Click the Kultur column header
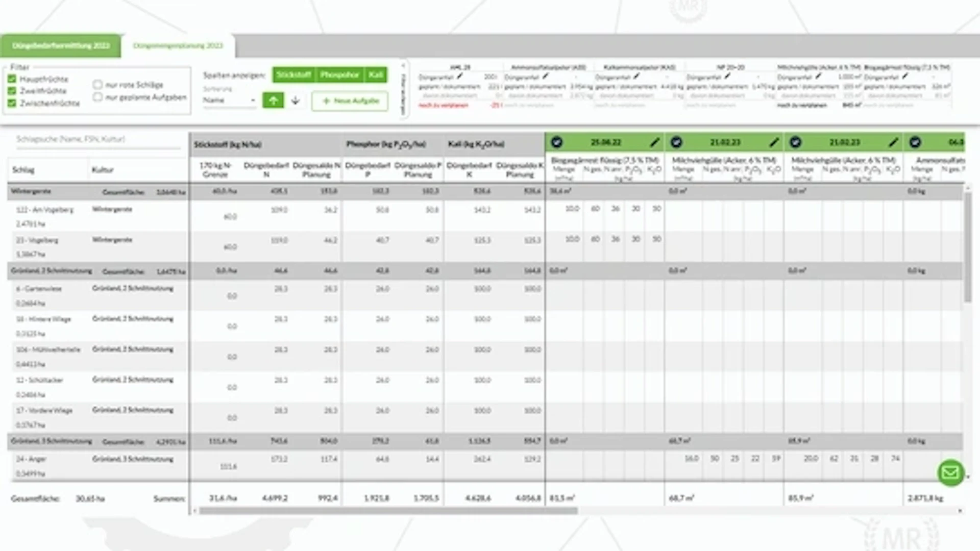The image size is (980, 551). (x=103, y=170)
